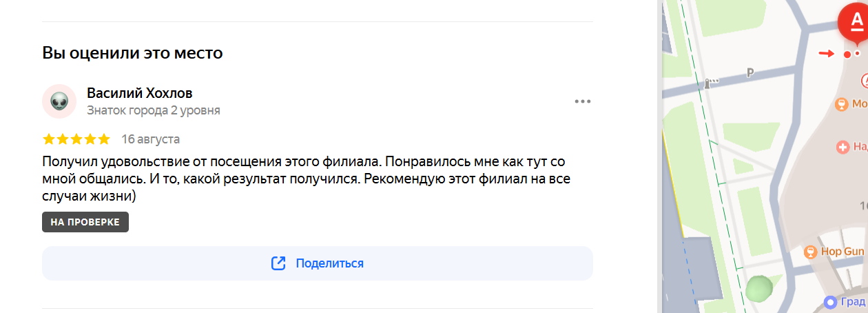Set rating to one star
This screenshot has width=868, height=313.
pyautogui.click(x=49, y=139)
